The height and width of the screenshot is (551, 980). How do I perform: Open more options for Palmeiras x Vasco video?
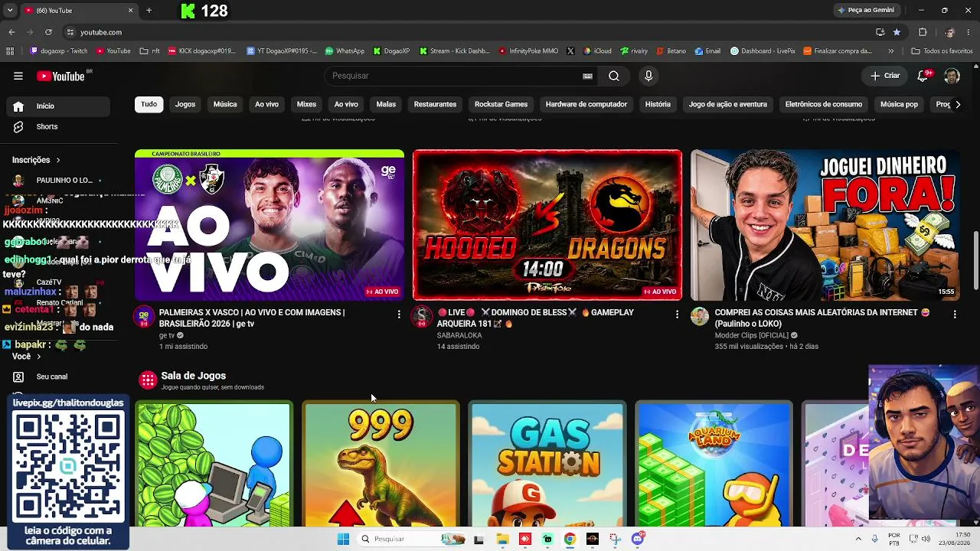click(x=399, y=315)
